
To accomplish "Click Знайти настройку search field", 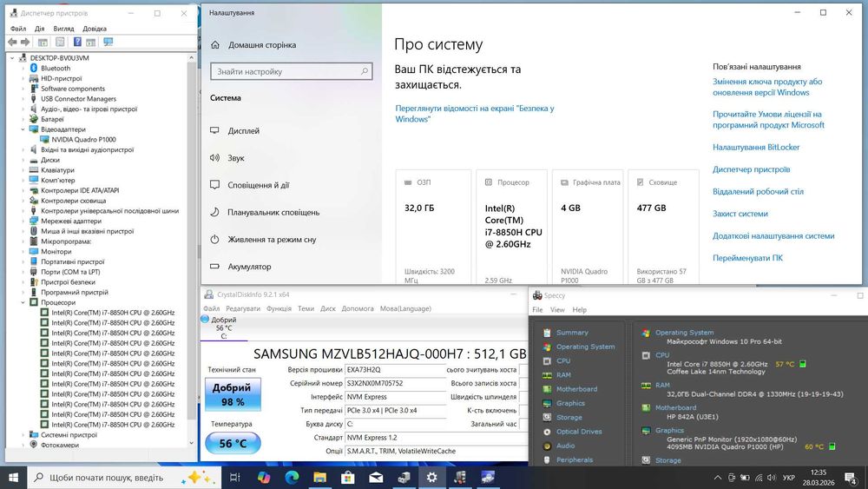I will (291, 71).
